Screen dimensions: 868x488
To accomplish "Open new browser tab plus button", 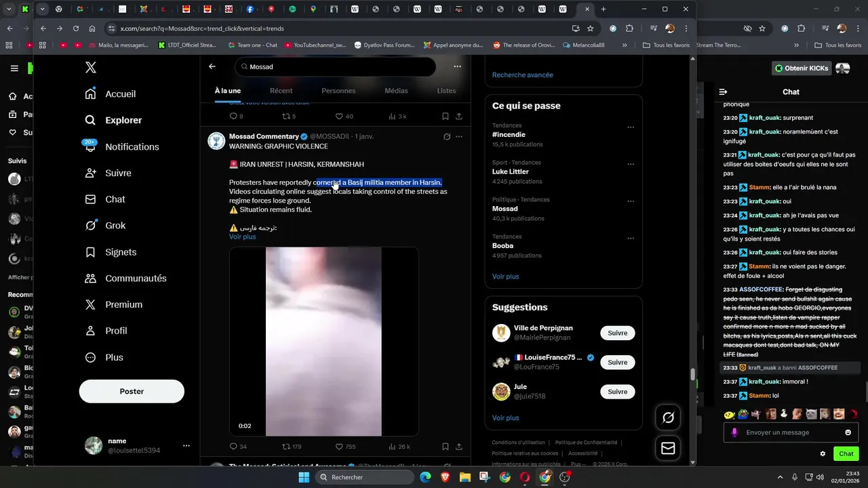I will (x=604, y=9).
